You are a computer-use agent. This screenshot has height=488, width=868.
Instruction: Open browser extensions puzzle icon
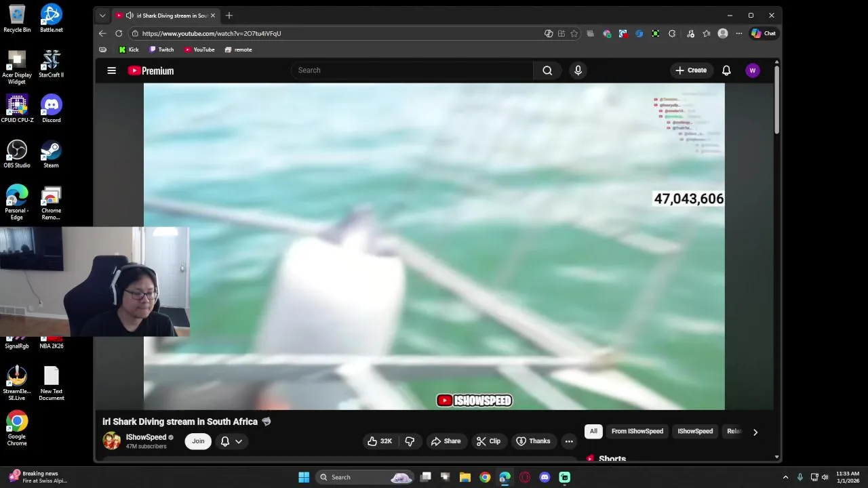point(672,33)
